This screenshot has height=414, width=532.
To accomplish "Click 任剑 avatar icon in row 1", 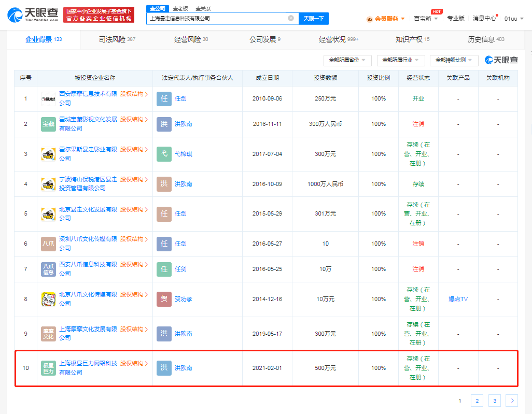I will 164,98.
